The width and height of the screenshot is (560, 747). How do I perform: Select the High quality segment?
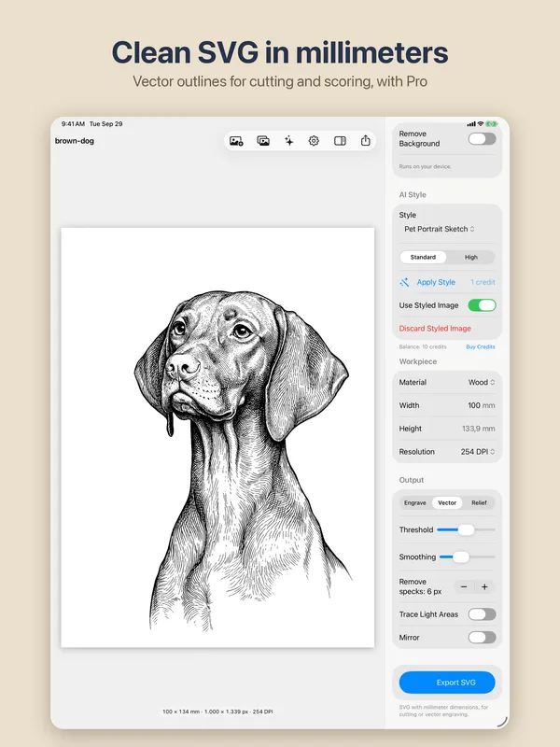click(x=471, y=258)
